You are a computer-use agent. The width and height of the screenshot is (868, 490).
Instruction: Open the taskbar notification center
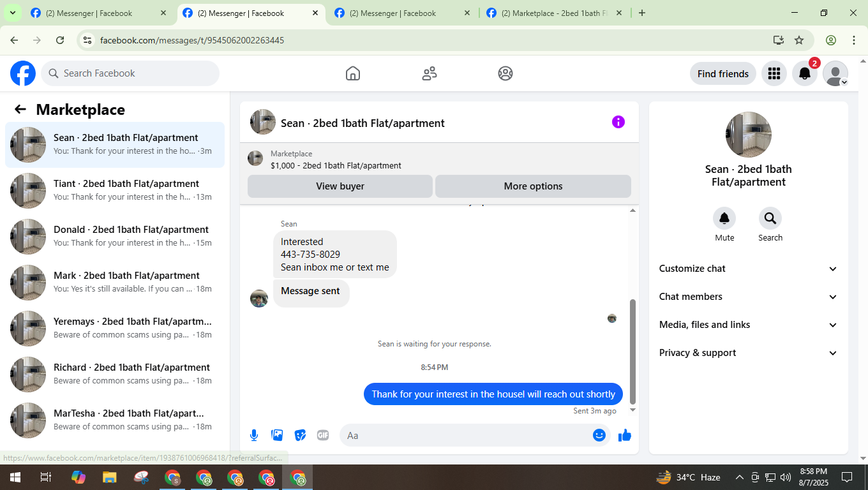(x=847, y=477)
